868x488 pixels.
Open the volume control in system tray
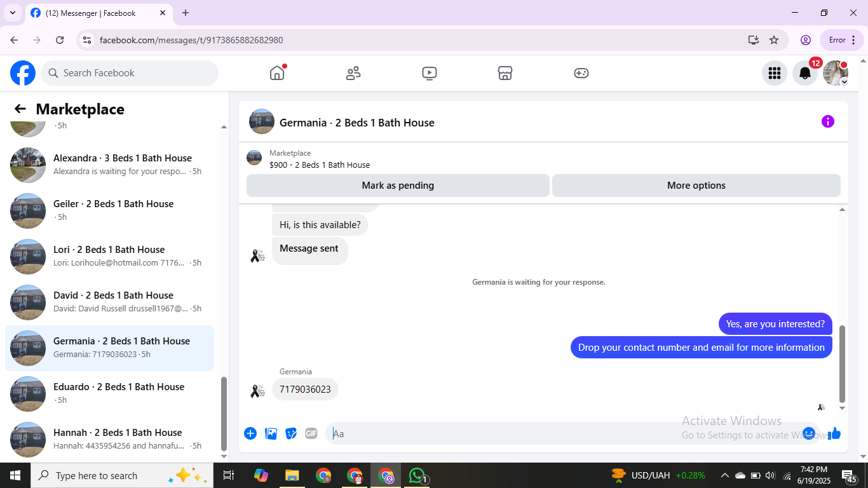click(x=771, y=475)
